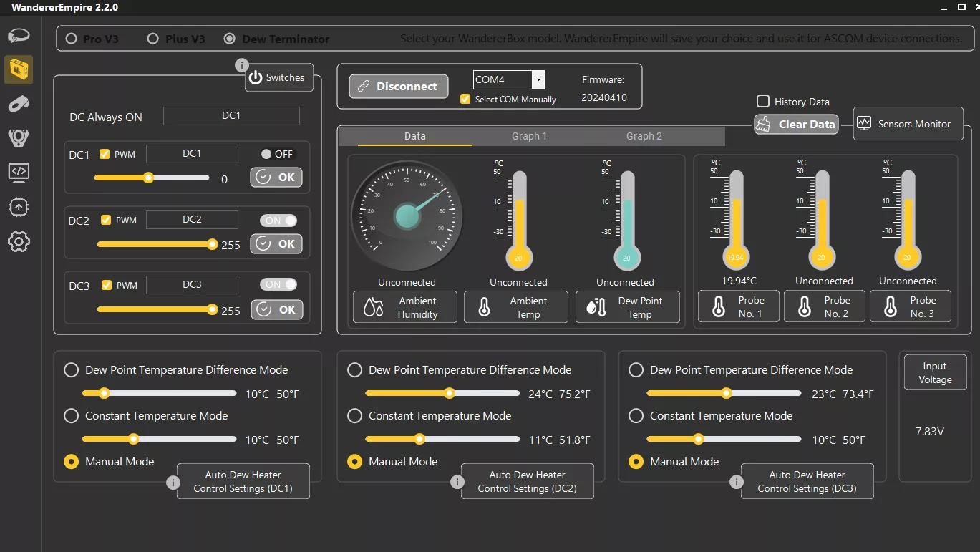
Task: Select the Pro V3 model radio button
Action: point(72,39)
